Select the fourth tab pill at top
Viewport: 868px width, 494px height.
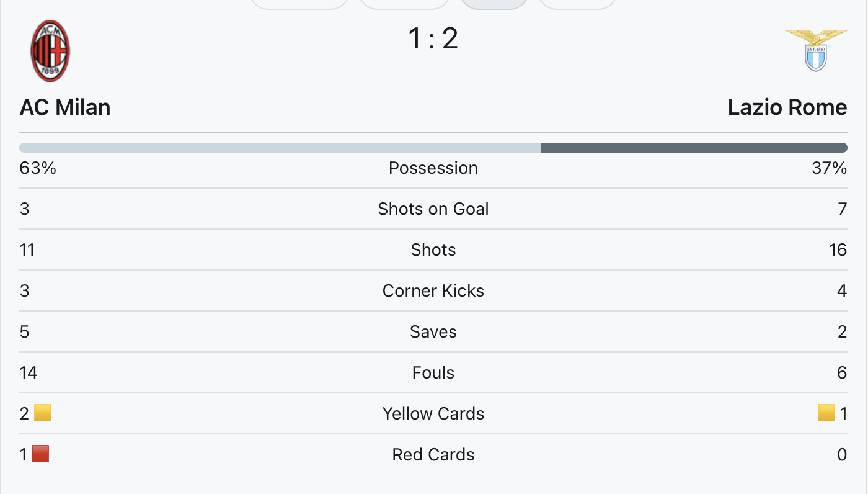point(578,4)
